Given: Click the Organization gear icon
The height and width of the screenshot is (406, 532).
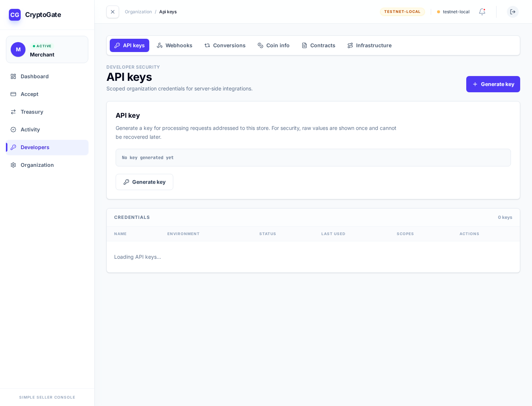Looking at the screenshot, I should tap(13, 165).
